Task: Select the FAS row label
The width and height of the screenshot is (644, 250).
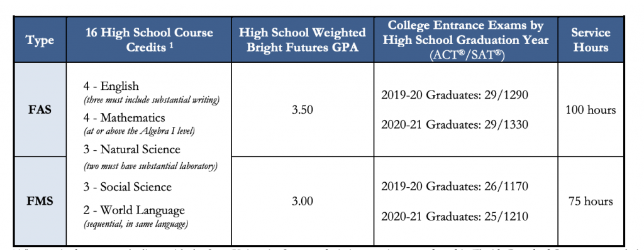Action: click(x=40, y=110)
